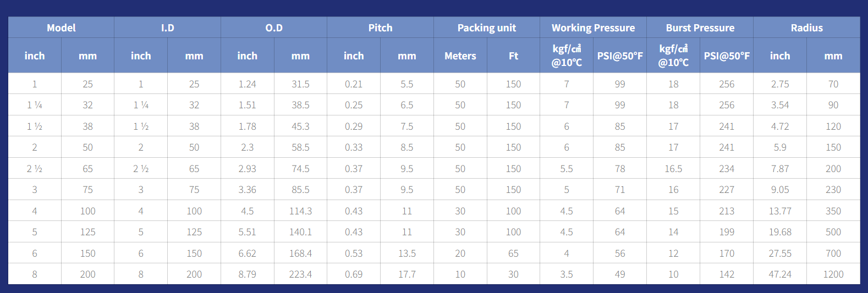Click the Burst Pressure header
This screenshot has height=293, width=868.
700,27
